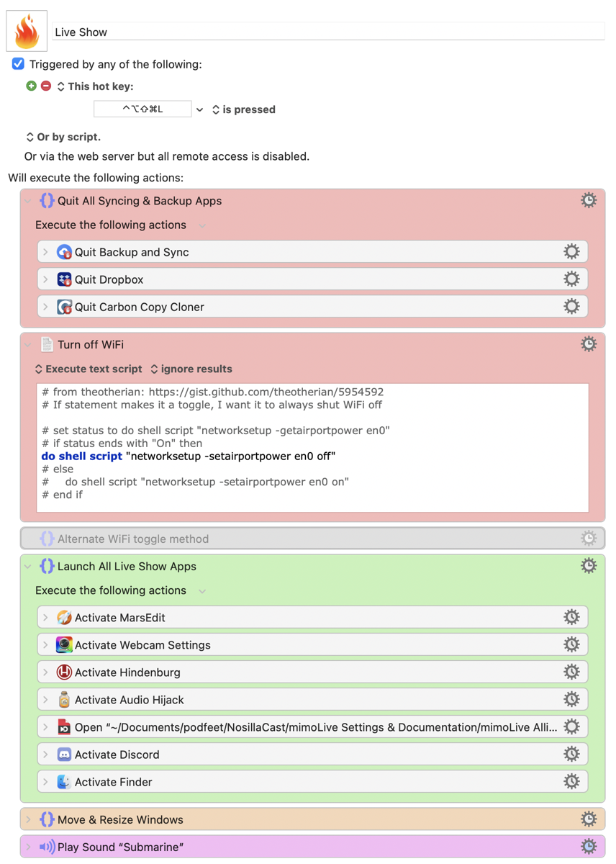The height and width of the screenshot is (864, 616).
Task: Open gear menu for Turn off WiFi action
Action: click(589, 344)
